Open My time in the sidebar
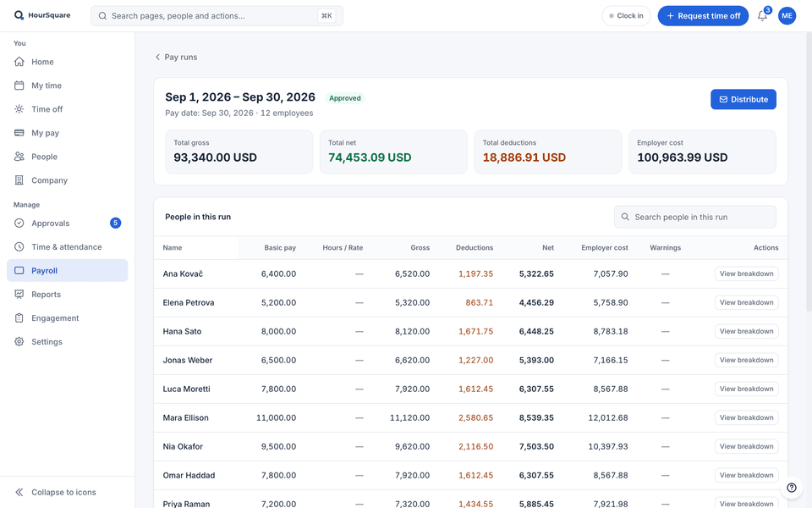The height and width of the screenshot is (508, 812). [68, 86]
